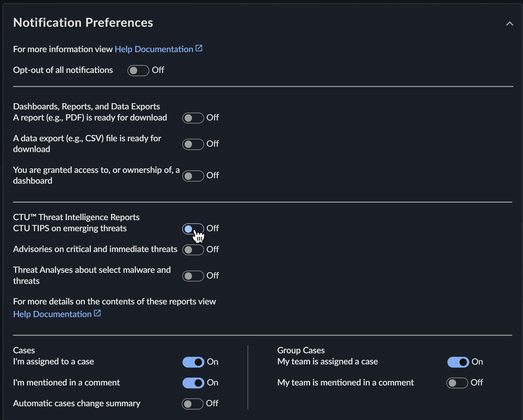Toggle Opt-out of all notifications switch
The width and height of the screenshot is (523, 420).
138,70
